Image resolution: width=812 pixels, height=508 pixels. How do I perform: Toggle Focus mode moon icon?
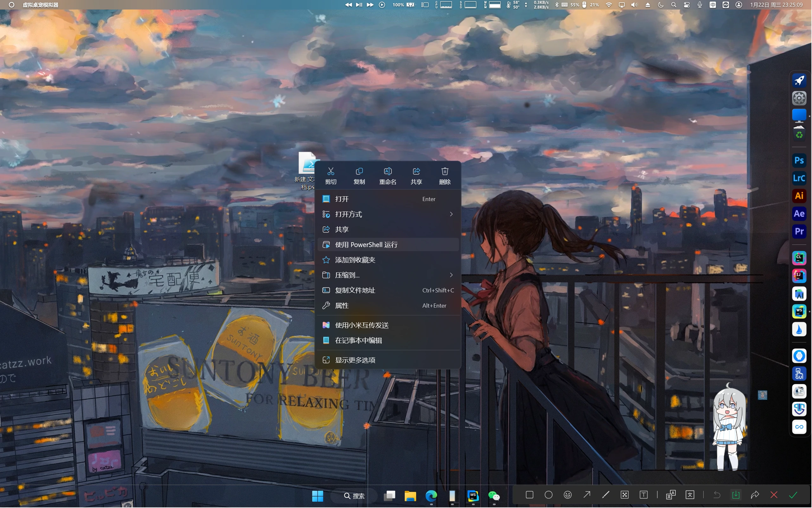click(661, 5)
